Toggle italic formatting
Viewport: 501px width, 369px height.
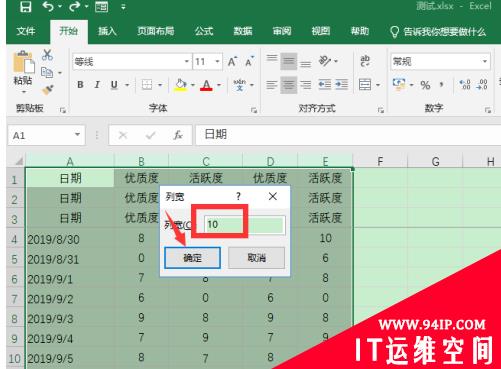pyautogui.click(x=97, y=85)
